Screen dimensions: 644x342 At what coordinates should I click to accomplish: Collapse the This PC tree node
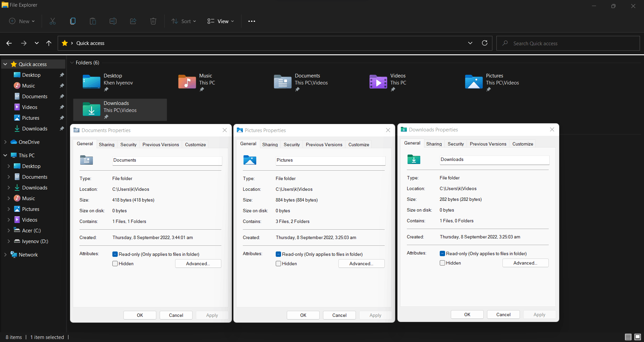(5, 155)
